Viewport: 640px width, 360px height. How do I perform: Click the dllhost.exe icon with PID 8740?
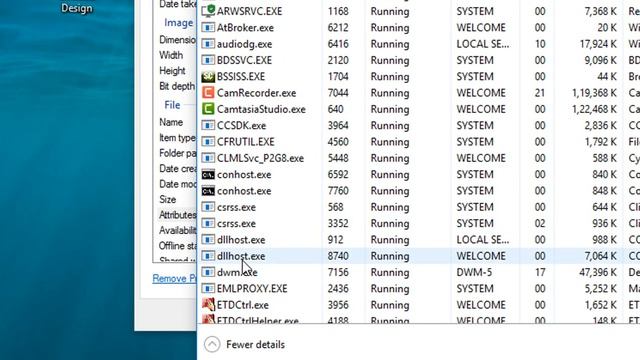tap(208, 256)
